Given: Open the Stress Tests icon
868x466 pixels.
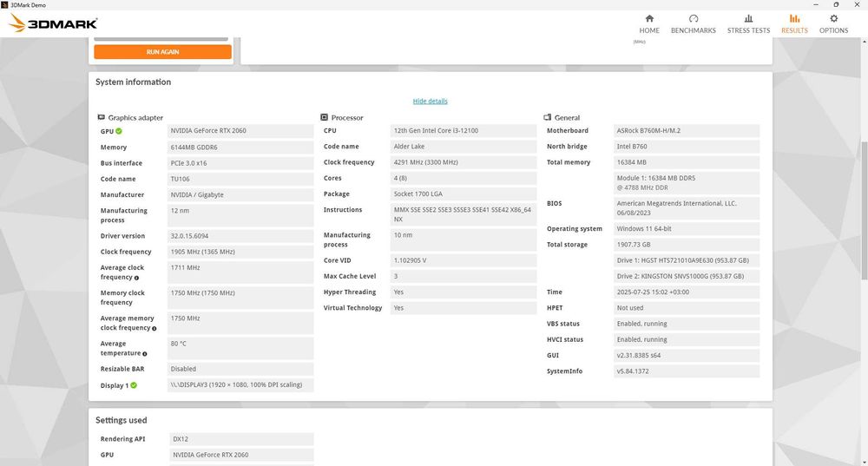Looking at the screenshot, I should 748,19.
